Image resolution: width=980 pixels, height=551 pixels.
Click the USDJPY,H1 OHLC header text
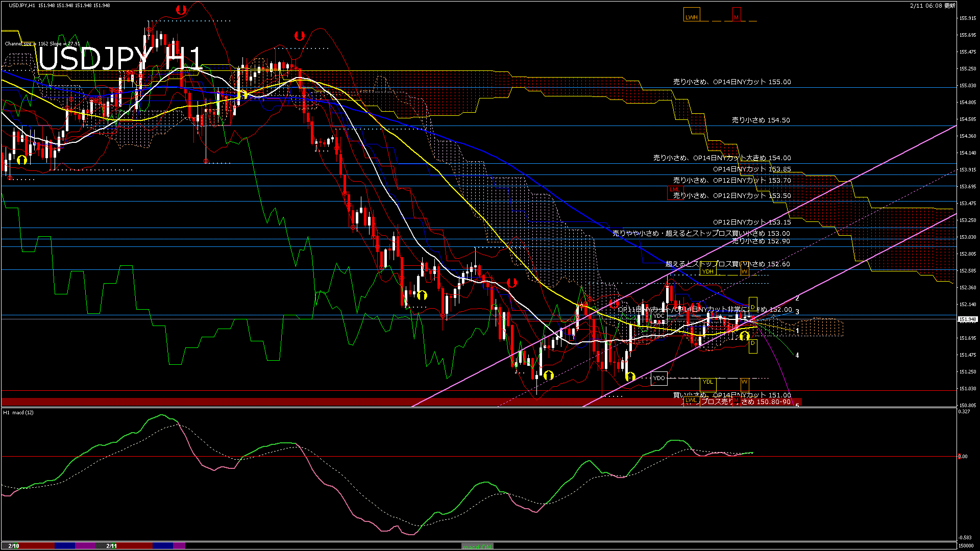(x=59, y=6)
